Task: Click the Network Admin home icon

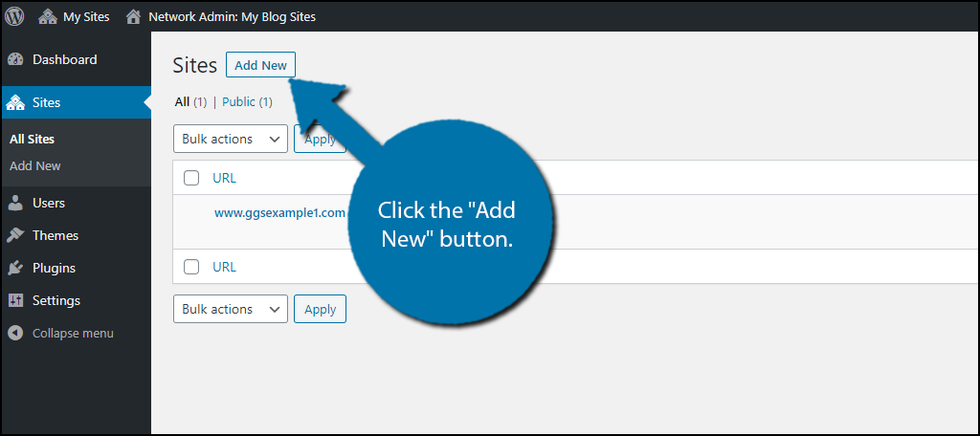Action: pos(133,16)
